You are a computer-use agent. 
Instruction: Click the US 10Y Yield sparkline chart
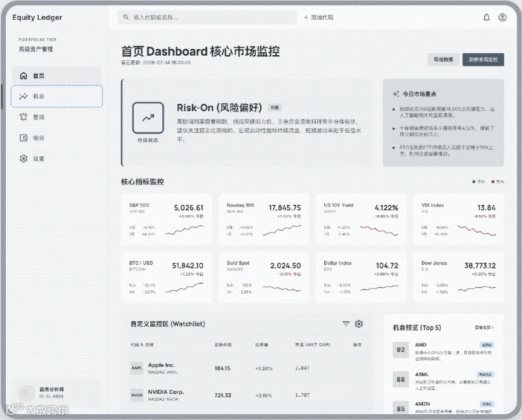coord(379,230)
